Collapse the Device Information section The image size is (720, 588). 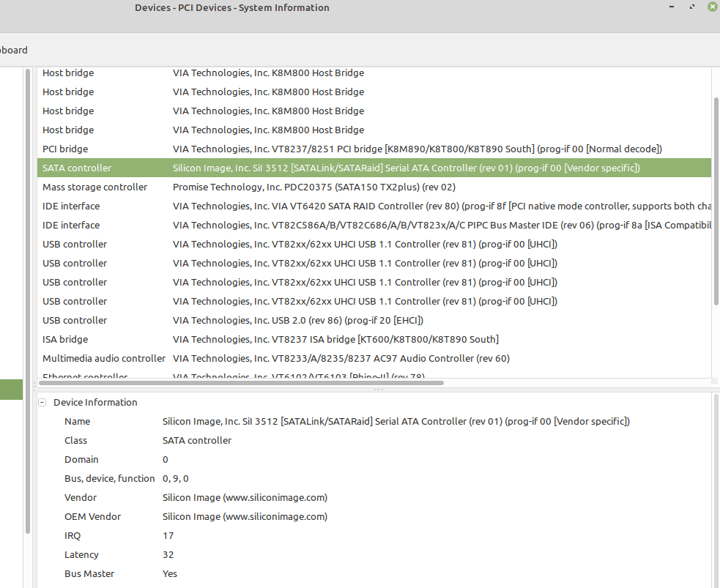point(42,403)
